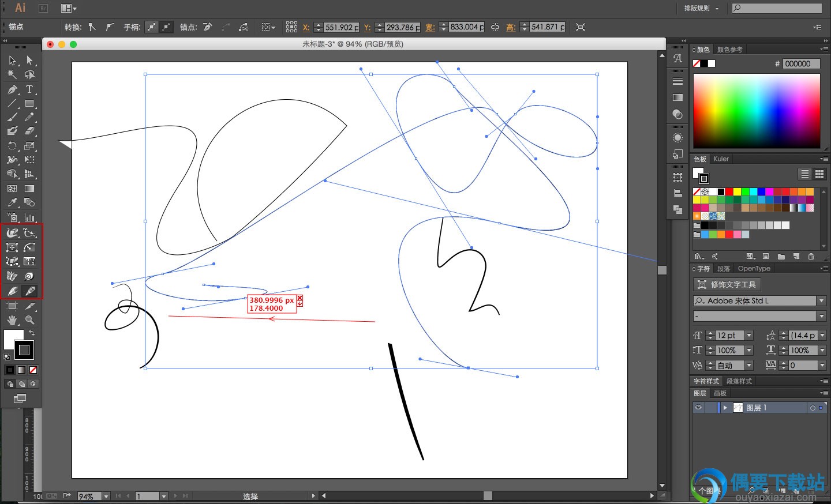
Task: Set paint mode to None
Action: 33,370
